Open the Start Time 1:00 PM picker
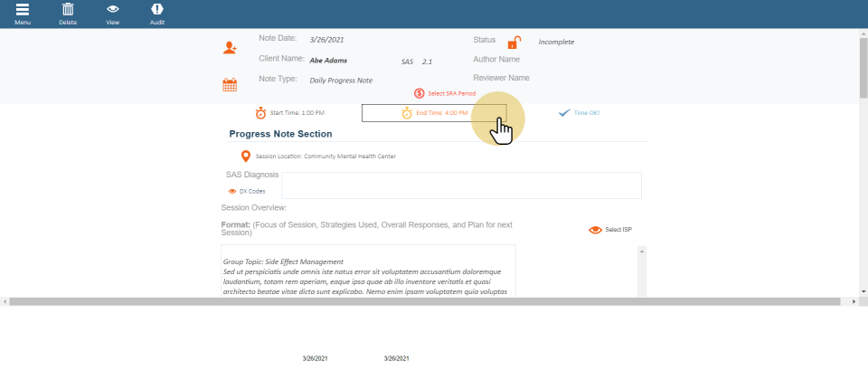This screenshot has height=371, width=868. 289,113
